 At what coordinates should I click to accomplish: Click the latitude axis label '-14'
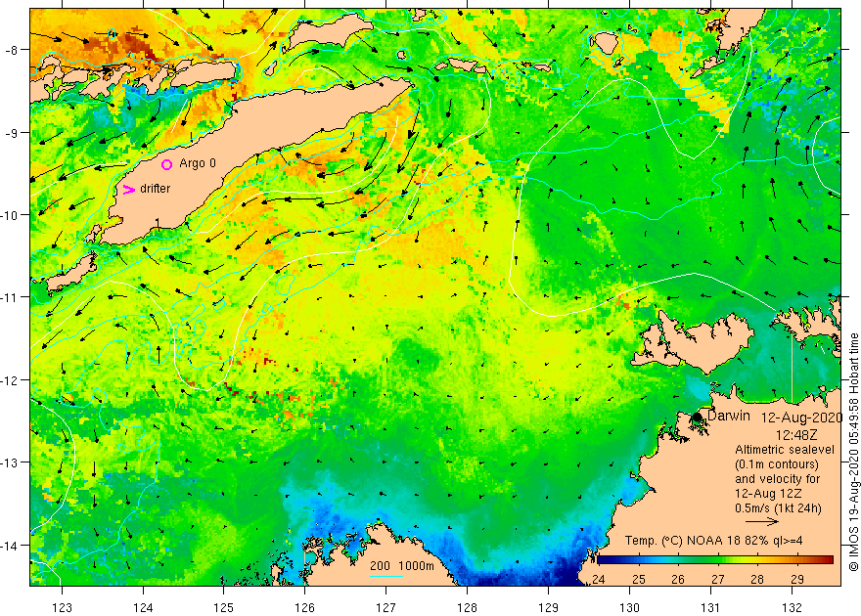tap(10, 546)
